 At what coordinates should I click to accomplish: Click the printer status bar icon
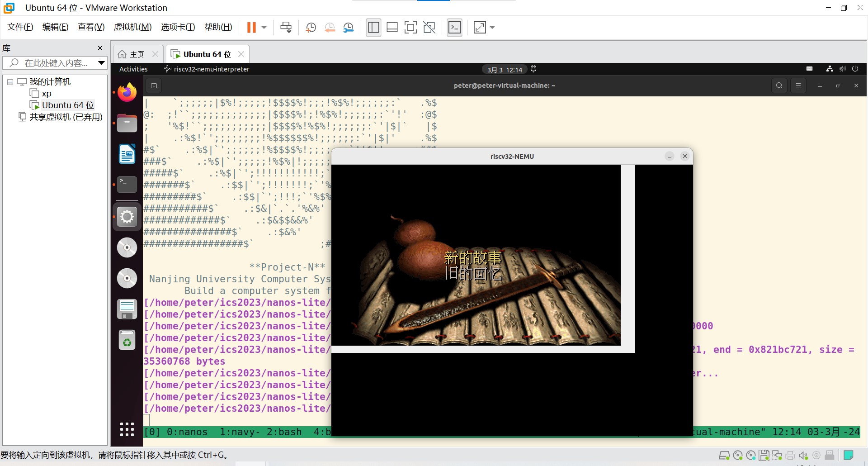click(x=790, y=455)
